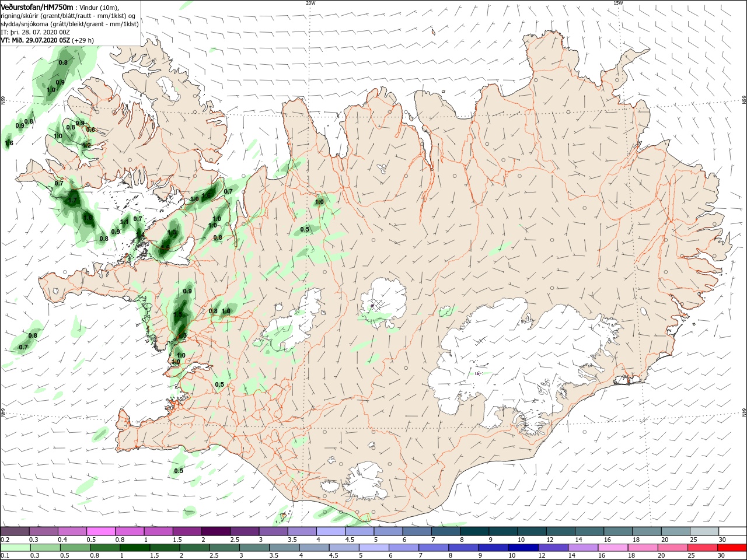Select the palest green swatch after 0.1 label
Image resolution: width=747 pixels, height=560 pixels.
coord(15,548)
